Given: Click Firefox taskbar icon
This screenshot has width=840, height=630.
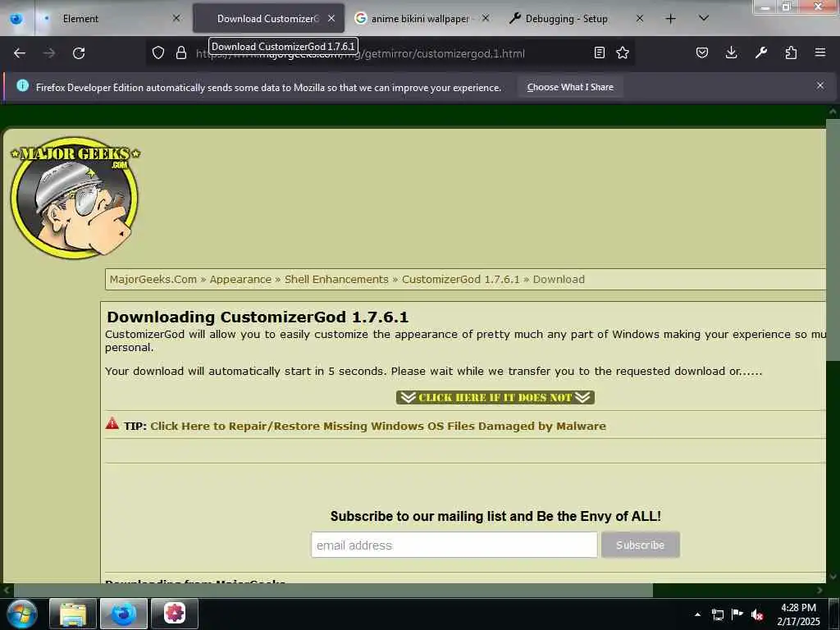Looking at the screenshot, I should (123, 614).
